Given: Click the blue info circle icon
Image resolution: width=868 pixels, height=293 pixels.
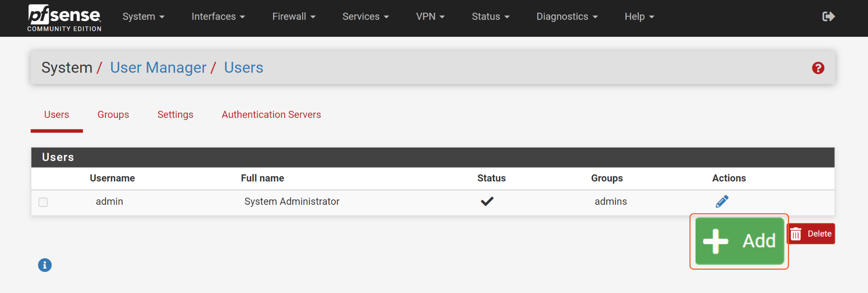Looking at the screenshot, I should [45, 265].
